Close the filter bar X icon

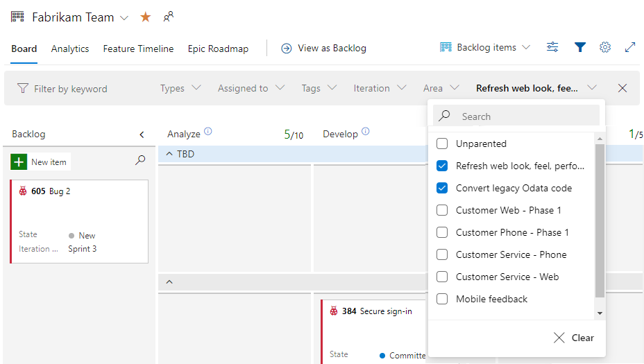622,88
